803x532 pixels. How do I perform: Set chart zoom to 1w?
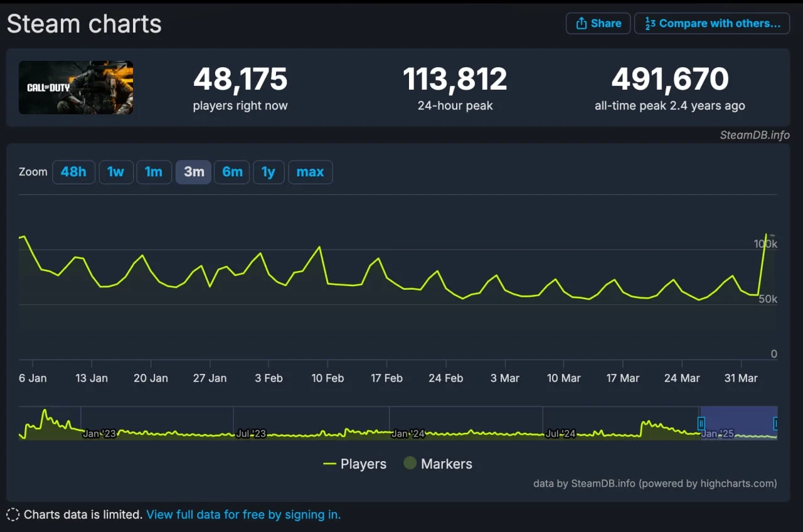click(x=115, y=172)
